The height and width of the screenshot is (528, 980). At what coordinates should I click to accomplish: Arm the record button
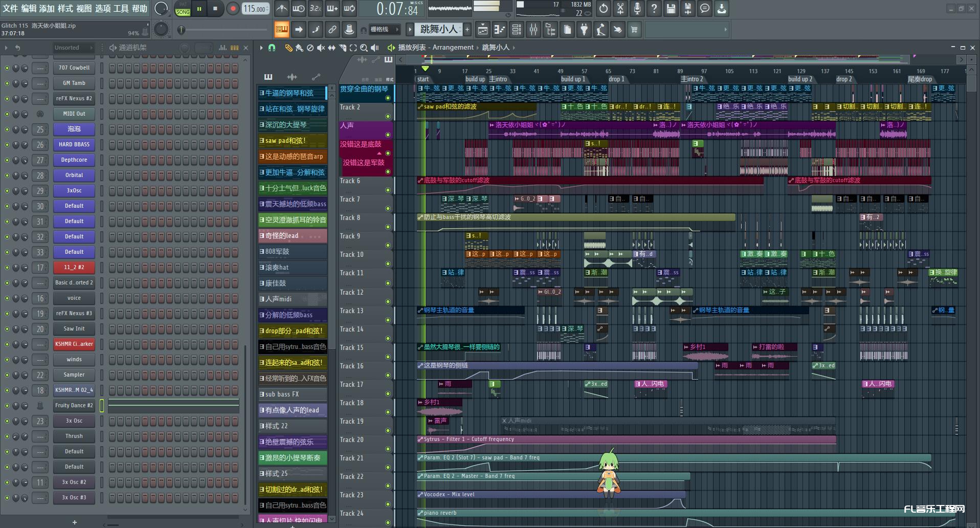pyautogui.click(x=233, y=9)
